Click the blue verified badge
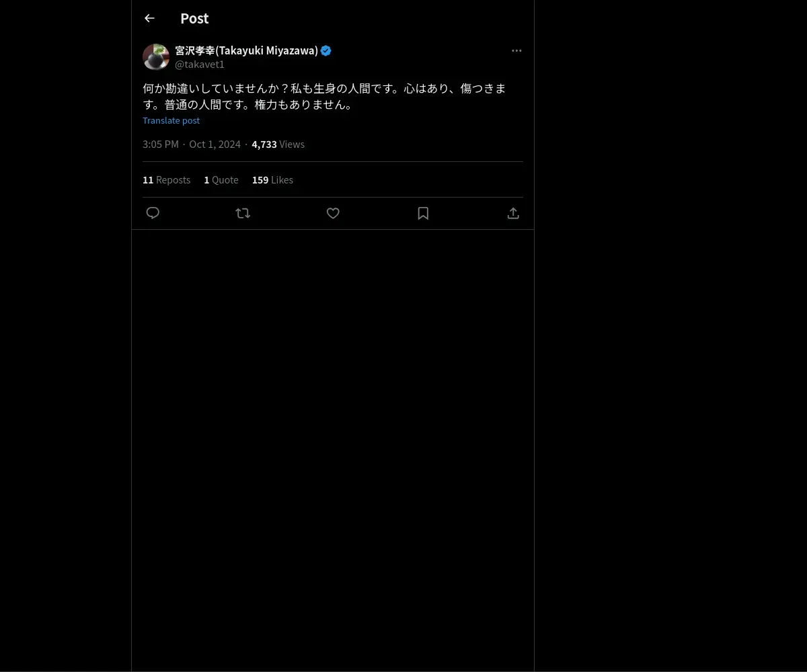This screenshot has width=807, height=672. click(325, 50)
